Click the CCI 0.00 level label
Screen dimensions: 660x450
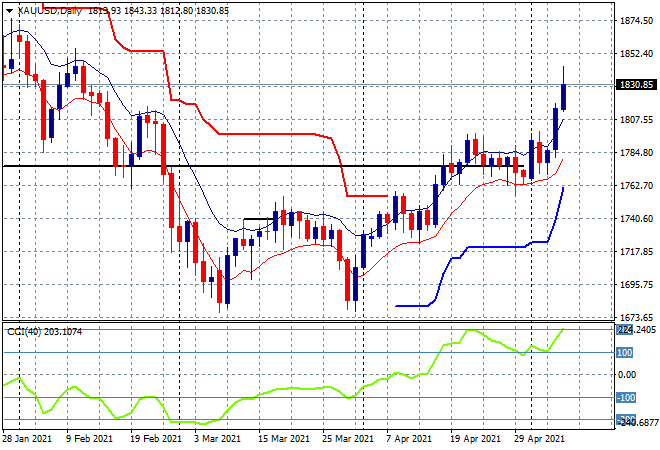click(x=627, y=375)
